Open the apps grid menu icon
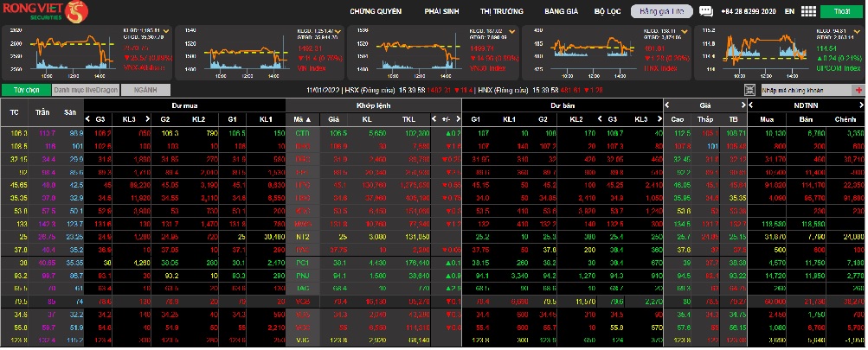 tap(808, 12)
